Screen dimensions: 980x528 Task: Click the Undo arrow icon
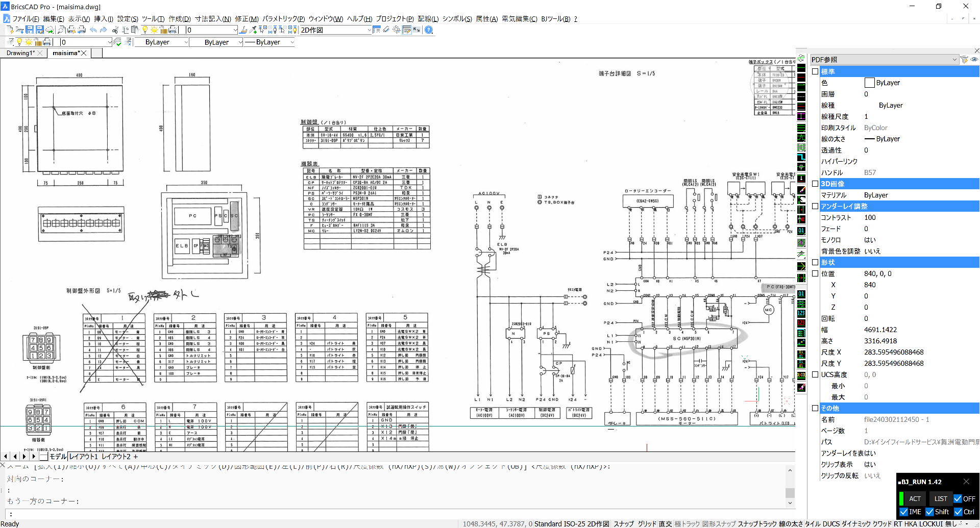pyautogui.click(x=93, y=30)
